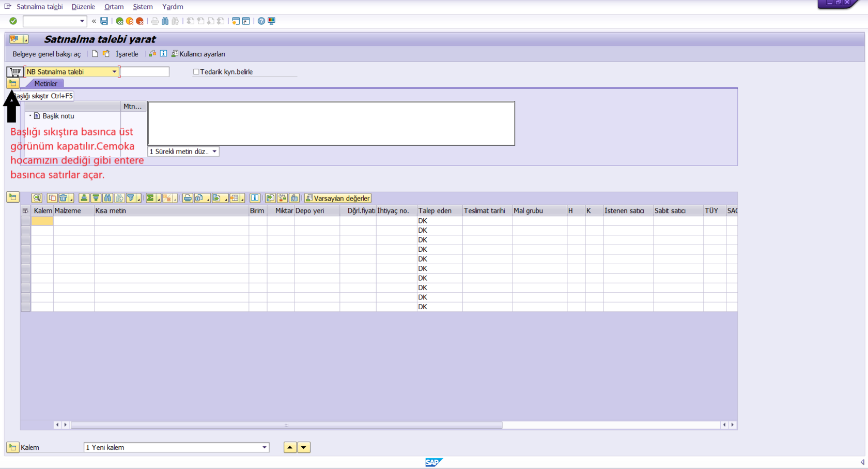This screenshot has height=469, width=868.
Task: Click the generate shortcut icon
Action: coord(246,21)
